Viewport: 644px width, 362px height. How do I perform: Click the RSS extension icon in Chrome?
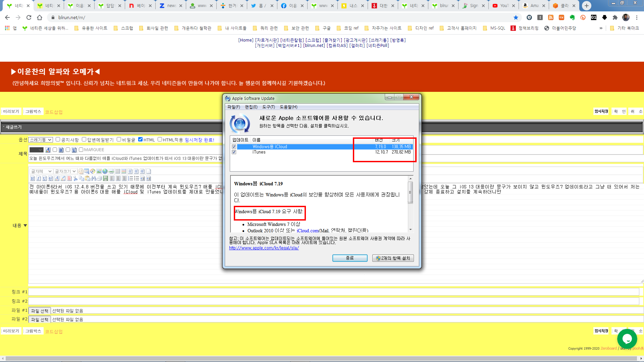pos(551,17)
